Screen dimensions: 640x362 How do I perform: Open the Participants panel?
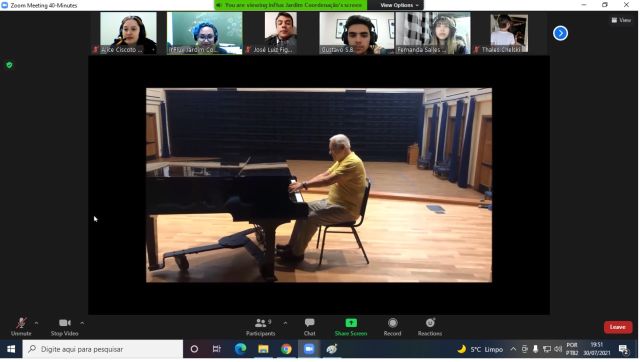pos(260,327)
